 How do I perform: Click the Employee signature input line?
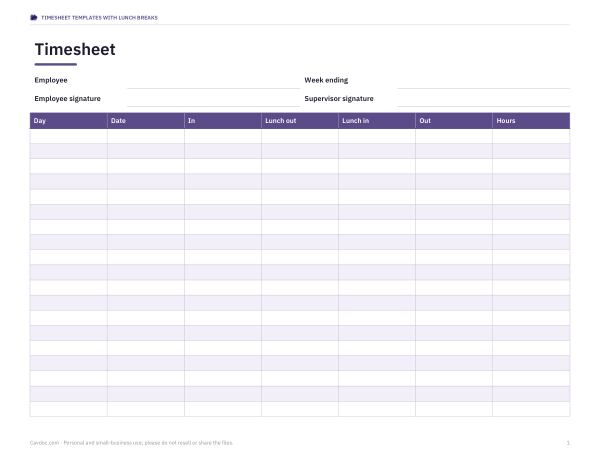(214, 99)
